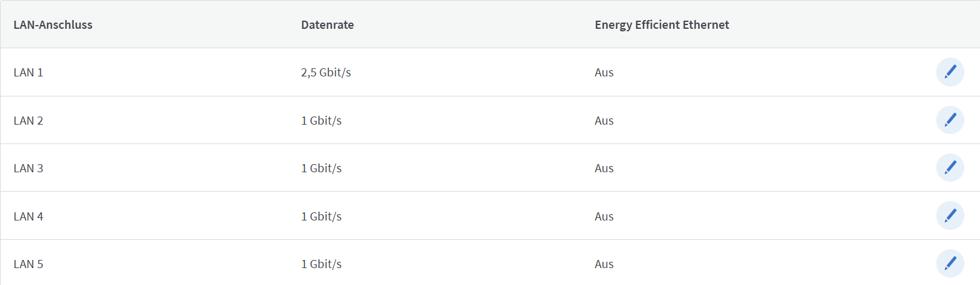Click the 2,5 Gbit/s data rate value
The width and height of the screenshot is (980, 285).
[326, 73]
